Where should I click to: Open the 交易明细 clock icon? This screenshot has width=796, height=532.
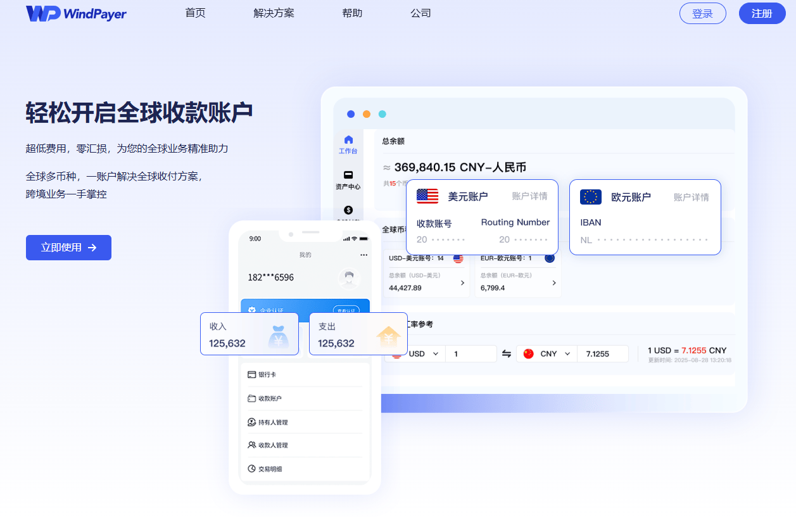pos(252,468)
